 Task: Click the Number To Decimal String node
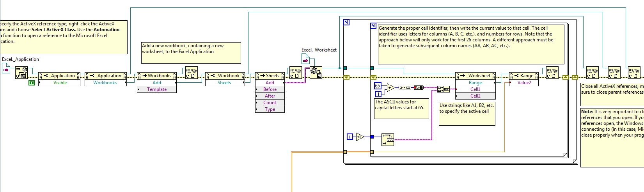pos(388,139)
